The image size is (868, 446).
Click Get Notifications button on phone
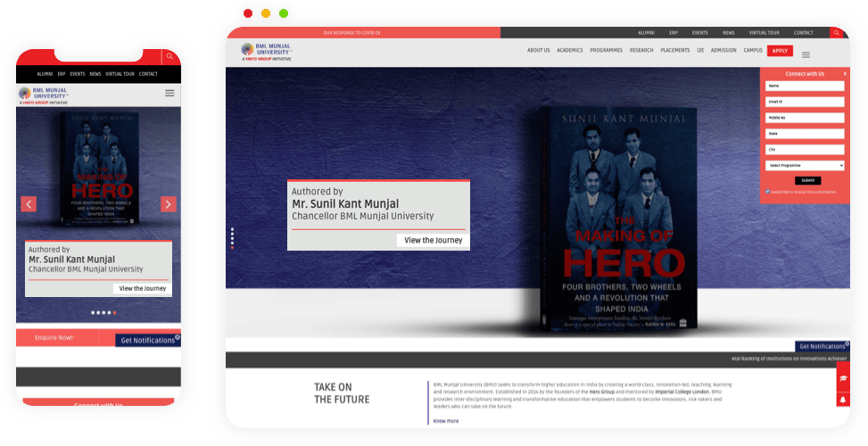(x=147, y=341)
